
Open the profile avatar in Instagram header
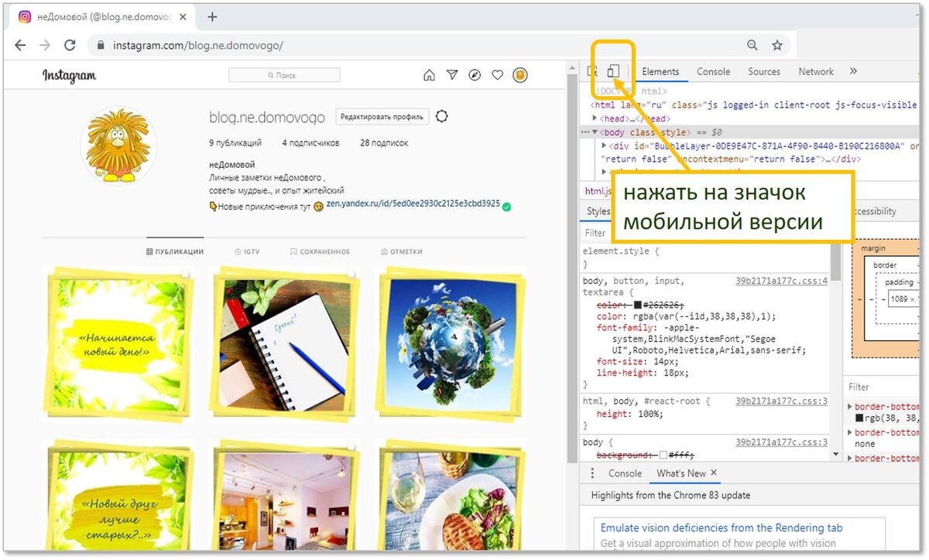coord(520,75)
